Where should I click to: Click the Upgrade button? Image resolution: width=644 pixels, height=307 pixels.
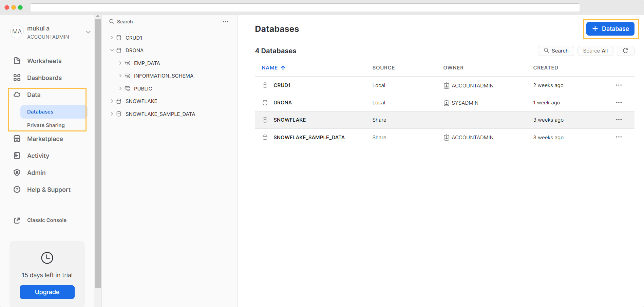pos(47,292)
